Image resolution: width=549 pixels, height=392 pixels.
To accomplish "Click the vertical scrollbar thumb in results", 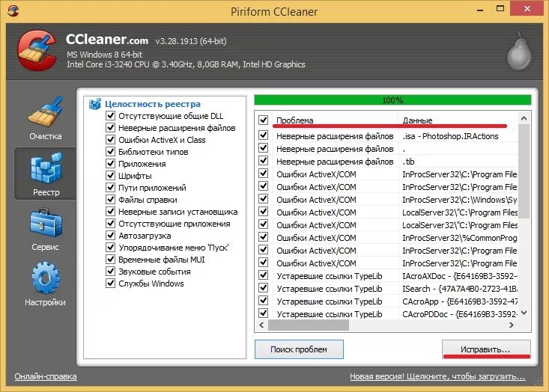I will 524,171.
